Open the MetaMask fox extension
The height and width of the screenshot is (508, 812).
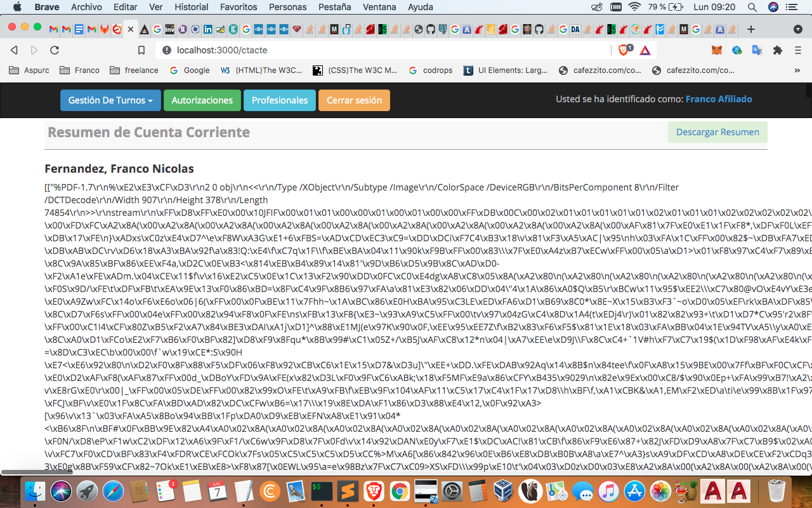click(716, 50)
